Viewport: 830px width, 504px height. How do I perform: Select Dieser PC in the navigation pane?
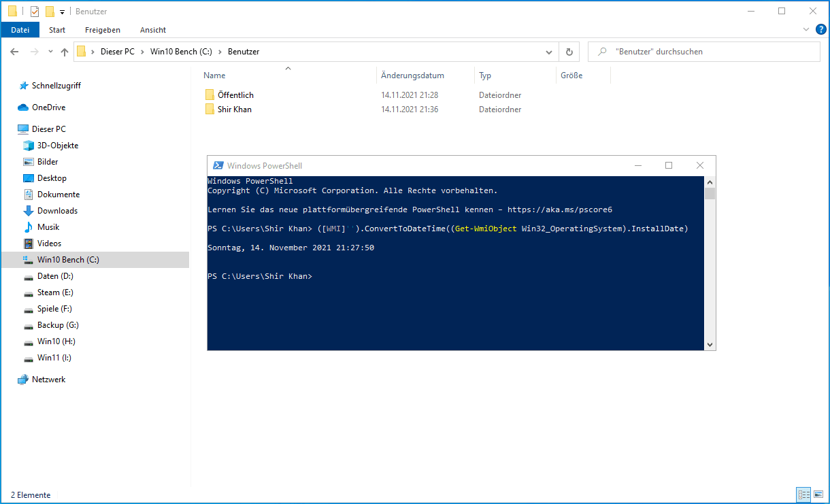point(49,129)
